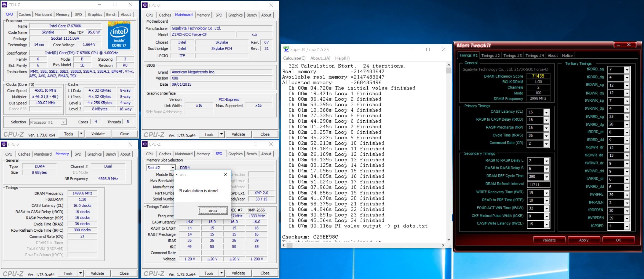The height and width of the screenshot is (279, 644).
Task: Click CPU-Z app icon in top-left window
Action: 4,5
